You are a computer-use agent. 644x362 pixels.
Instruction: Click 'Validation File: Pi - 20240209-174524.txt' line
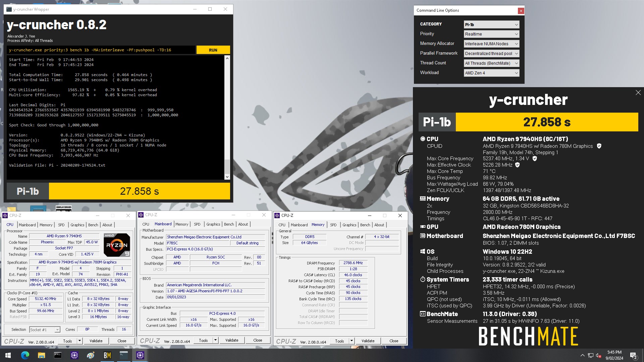(x=57, y=165)
